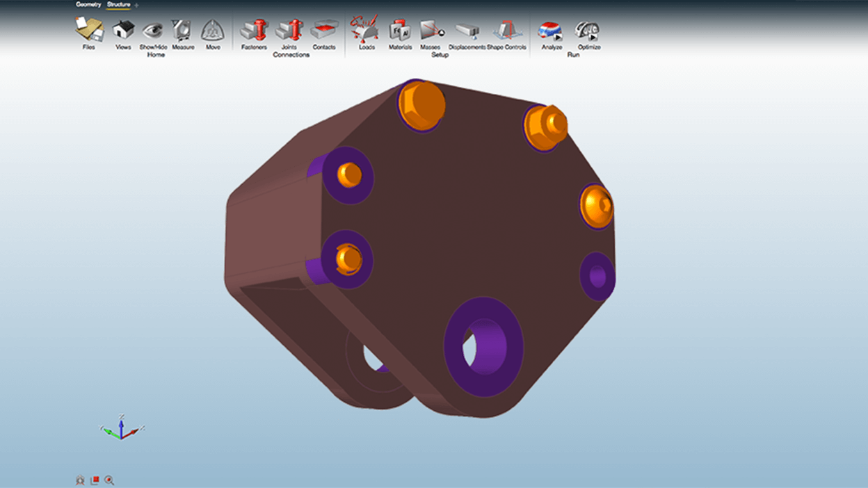Expand the Optimize run options arrow
Screen dimensions: 868x488
point(591,36)
